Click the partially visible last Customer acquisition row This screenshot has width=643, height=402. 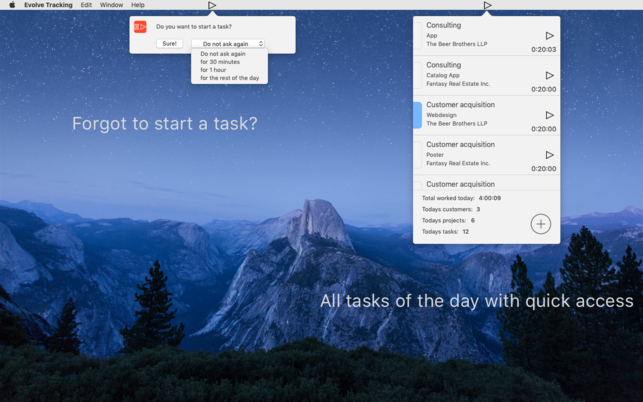click(x=486, y=184)
